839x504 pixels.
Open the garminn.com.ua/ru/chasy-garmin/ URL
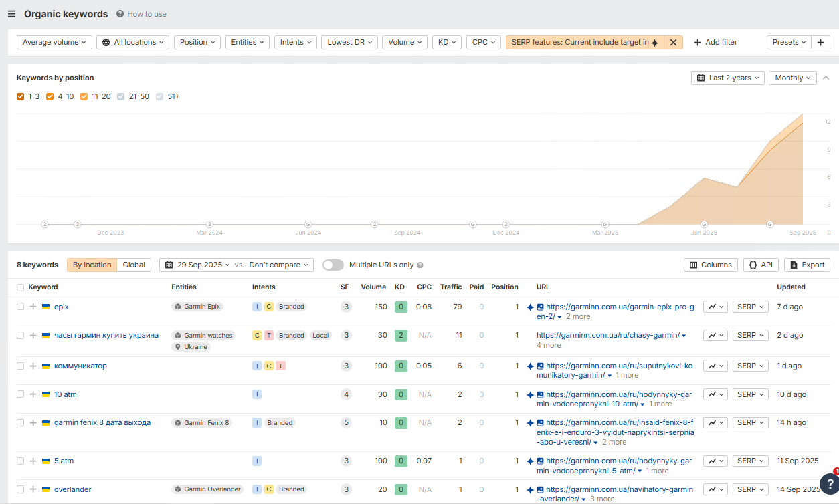click(608, 335)
